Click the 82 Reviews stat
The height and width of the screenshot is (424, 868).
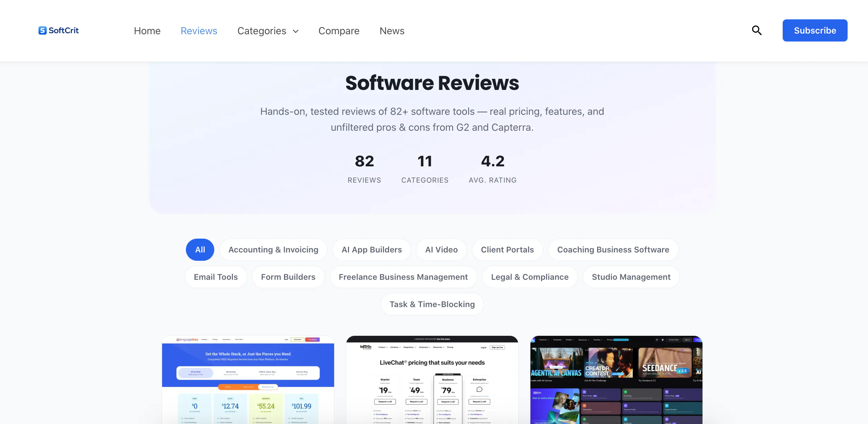pos(364,169)
